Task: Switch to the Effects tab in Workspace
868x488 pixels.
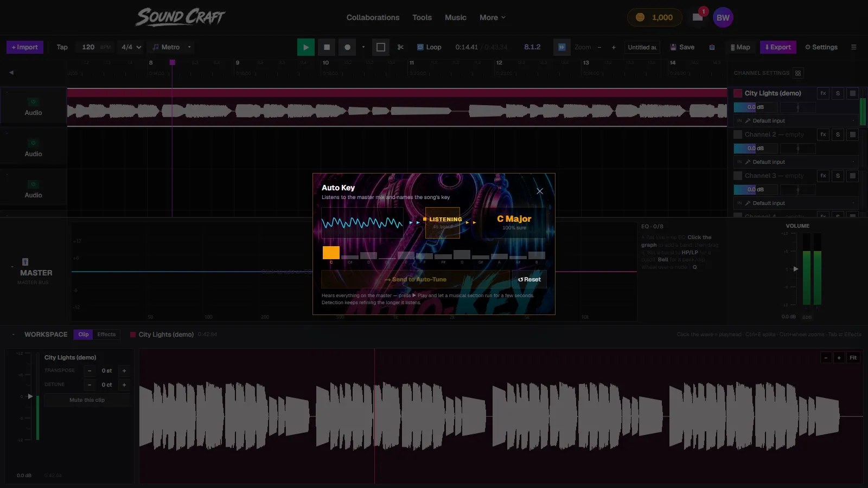Action: click(x=106, y=335)
